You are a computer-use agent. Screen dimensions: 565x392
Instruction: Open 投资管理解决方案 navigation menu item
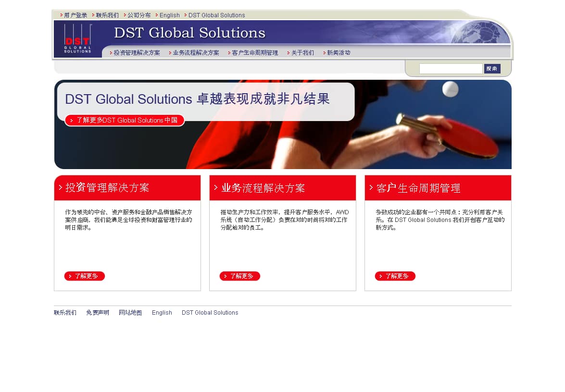coord(137,53)
